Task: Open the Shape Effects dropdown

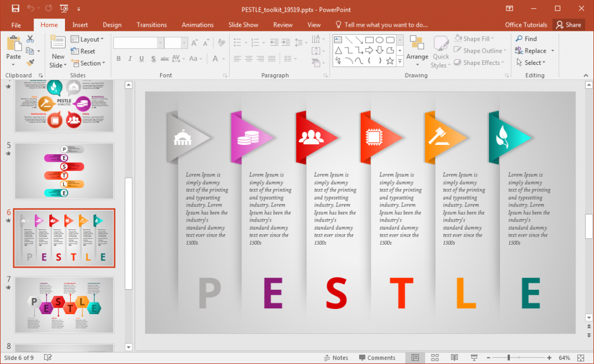Action: (479, 63)
